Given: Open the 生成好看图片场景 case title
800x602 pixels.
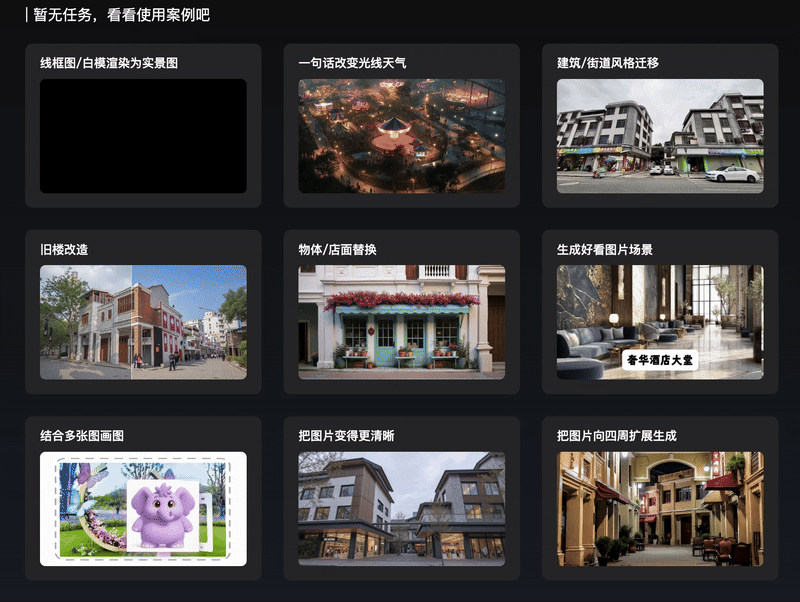Looking at the screenshot, I should click(x=604, y=249).
